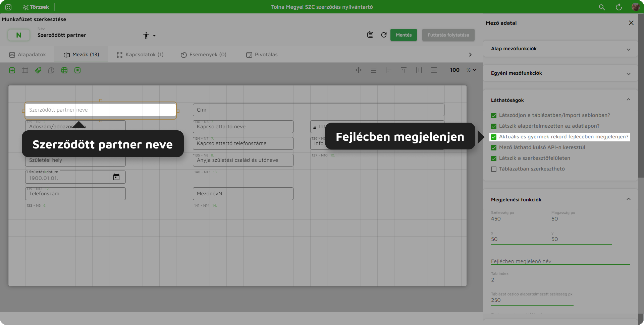Click the green ID badge icon
The width and height of the screenshot is (644, 325).
pos(77,70)
